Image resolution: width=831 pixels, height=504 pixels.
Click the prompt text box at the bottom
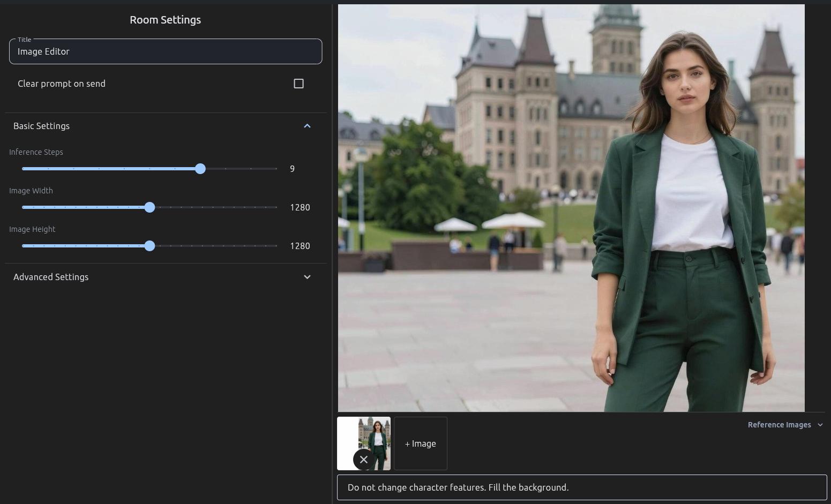point(581,487)
